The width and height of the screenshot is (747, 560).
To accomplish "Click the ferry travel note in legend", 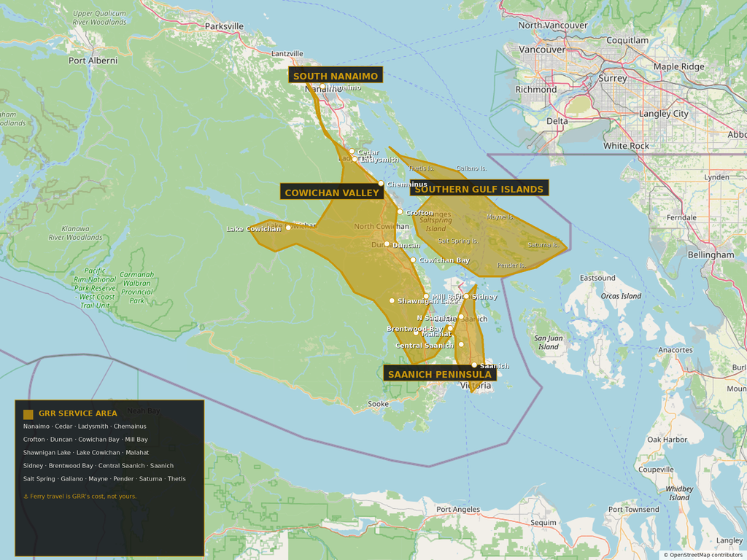I will (x=80, y=496).
